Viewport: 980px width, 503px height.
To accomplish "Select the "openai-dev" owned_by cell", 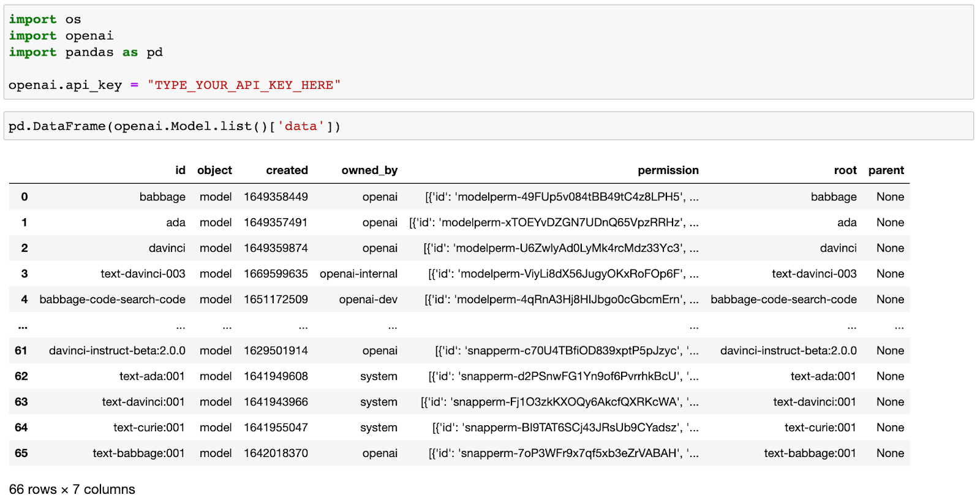I will click(x=368, y=300).
